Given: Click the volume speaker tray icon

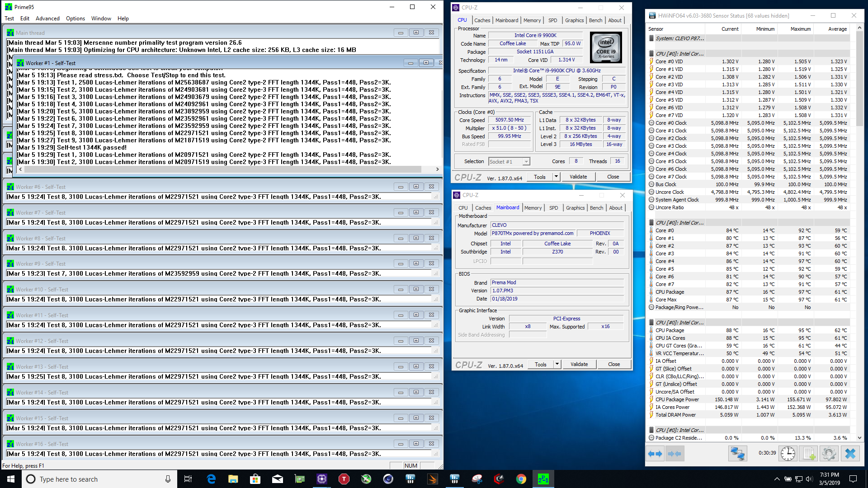Looking at the screenshot, I should point(809,479).
